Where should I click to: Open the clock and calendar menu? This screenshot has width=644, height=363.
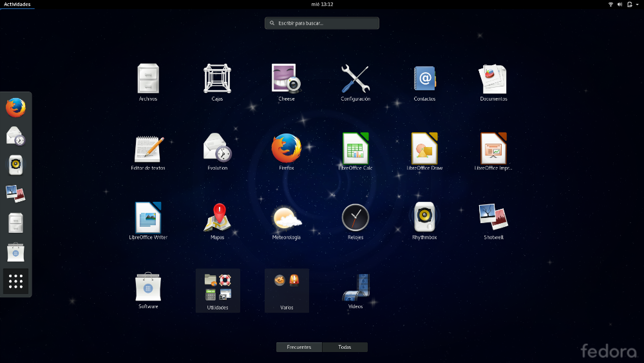pyautogui.click(x=322, y=4)
